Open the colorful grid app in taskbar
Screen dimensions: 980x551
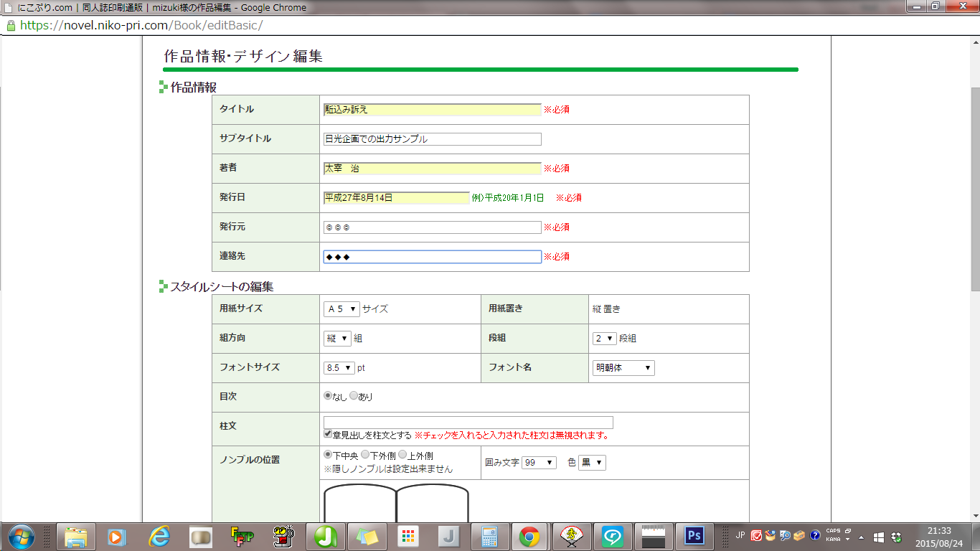coord(407,536)
